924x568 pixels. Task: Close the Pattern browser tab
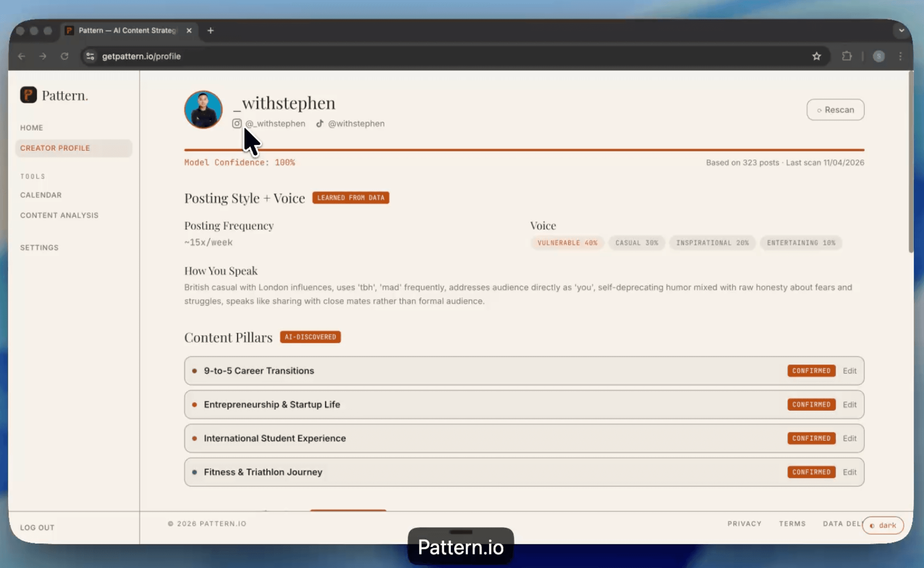(189, 30)
